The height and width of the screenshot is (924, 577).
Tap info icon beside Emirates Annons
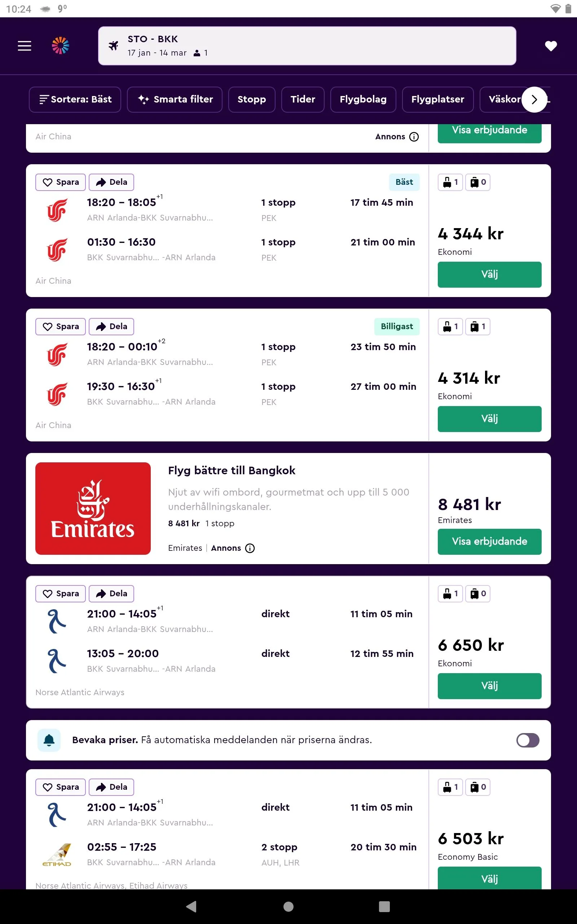point(250,548)
